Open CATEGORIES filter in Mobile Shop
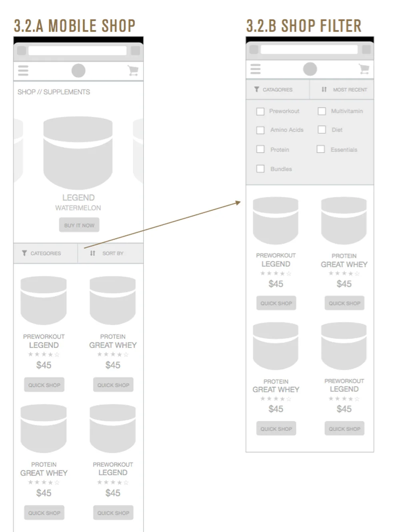Screen dimensions: 400x532 [x=46, y=253]
